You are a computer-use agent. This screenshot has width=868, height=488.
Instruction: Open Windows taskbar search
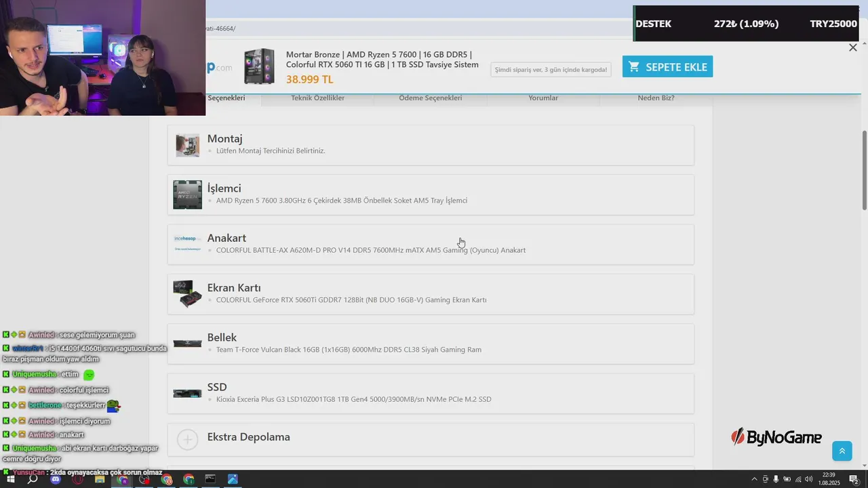click(x=33, y=479)
